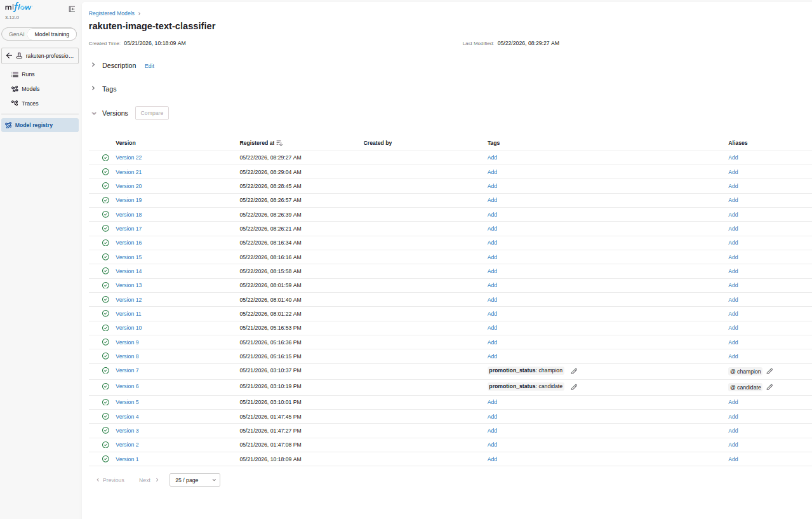The height and width of the screenshot is (519, 812).
Task: Click the timestamp 05/21/2026, 10:18:09 AM in Version 1 row
Action: click(270, 459)
